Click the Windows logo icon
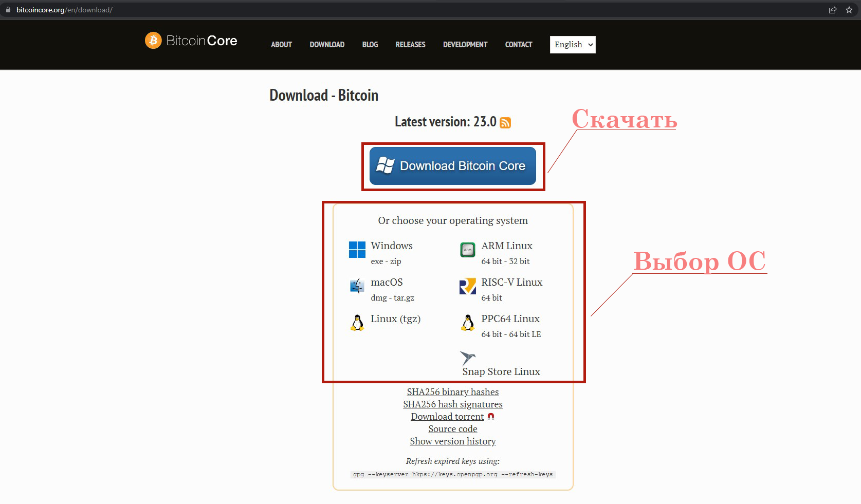This screenshot has width=861, height=504. (357, 250)
